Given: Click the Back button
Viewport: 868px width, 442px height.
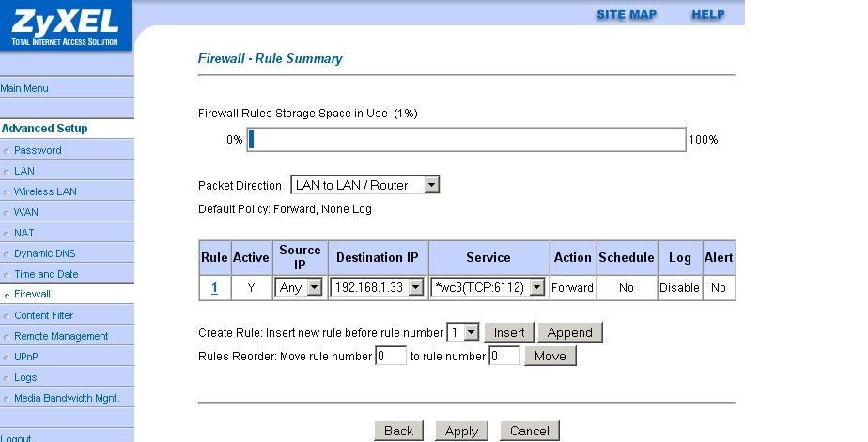Looking at the screenshot, I should click(x=398, y=431).
